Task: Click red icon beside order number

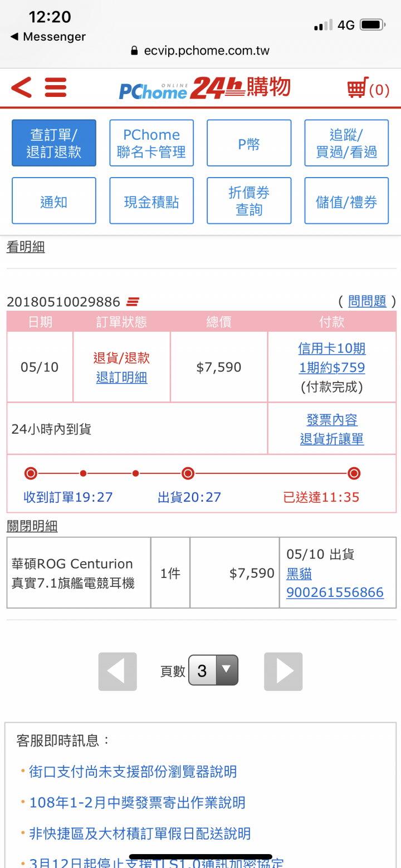Action: 133,302
